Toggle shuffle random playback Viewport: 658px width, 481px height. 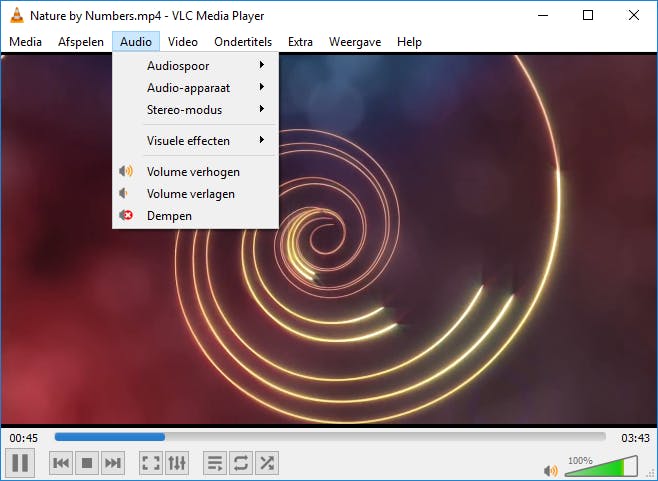267,463
